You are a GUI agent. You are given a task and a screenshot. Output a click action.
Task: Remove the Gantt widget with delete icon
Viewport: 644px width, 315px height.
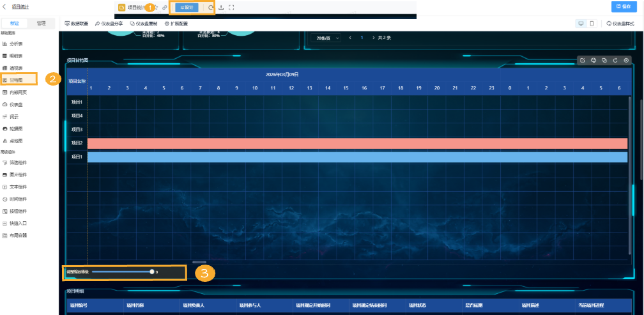click(x=626, y=61)
